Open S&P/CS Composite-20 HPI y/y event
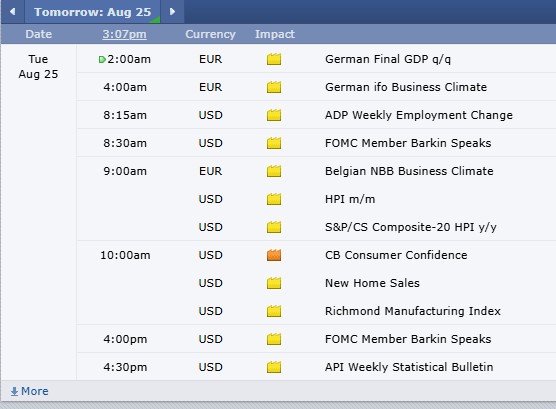Viewport: 556px width, 409px height. coord(411,227)
